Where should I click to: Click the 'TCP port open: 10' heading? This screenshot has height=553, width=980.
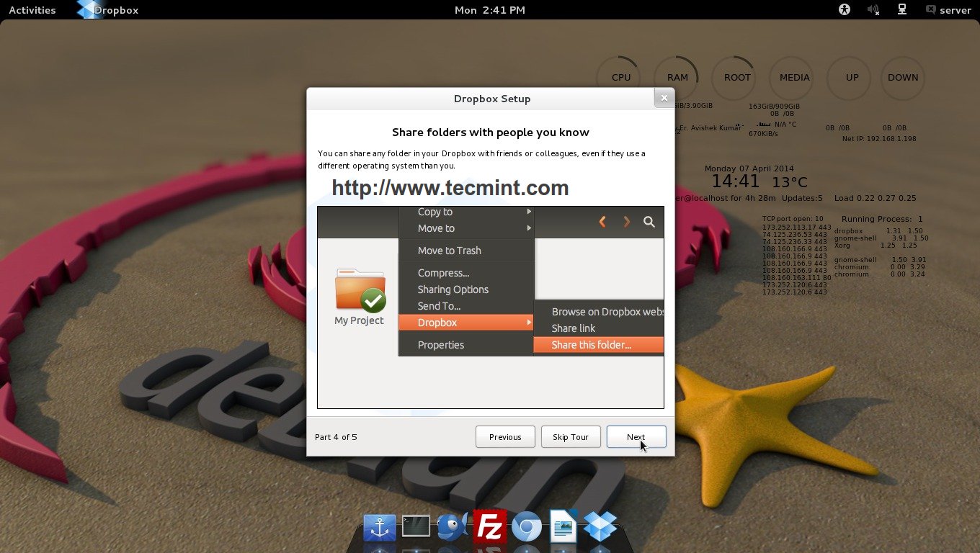click(x=793, y=219)
